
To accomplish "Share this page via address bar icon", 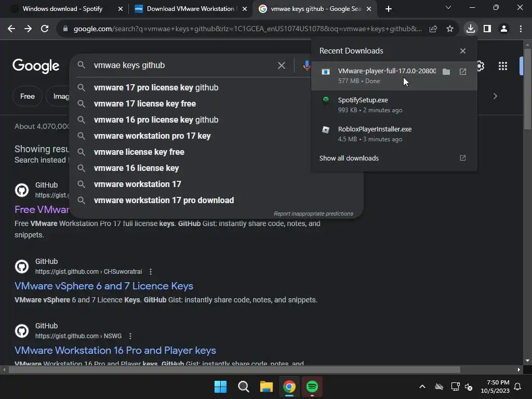I will (x=433, y=29).
